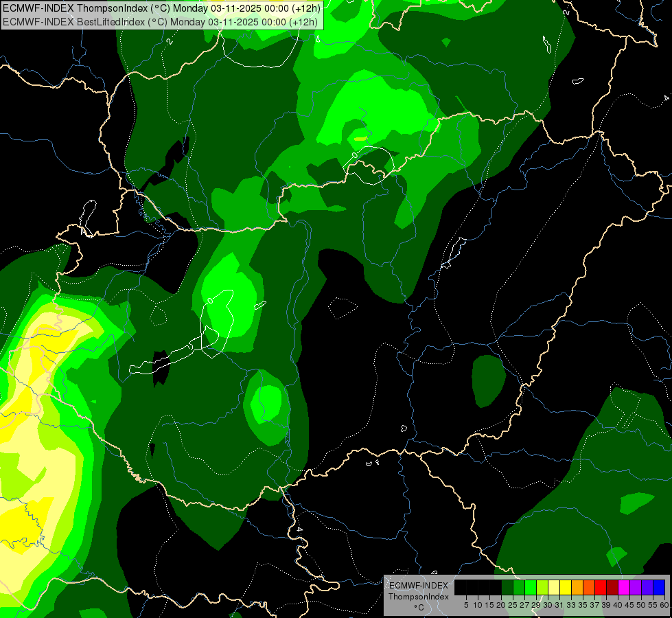The height and width of the screenshot is (618, 672).
Task: Click the pale yellow 30–31 legend swatch
Action: point(554,587)
